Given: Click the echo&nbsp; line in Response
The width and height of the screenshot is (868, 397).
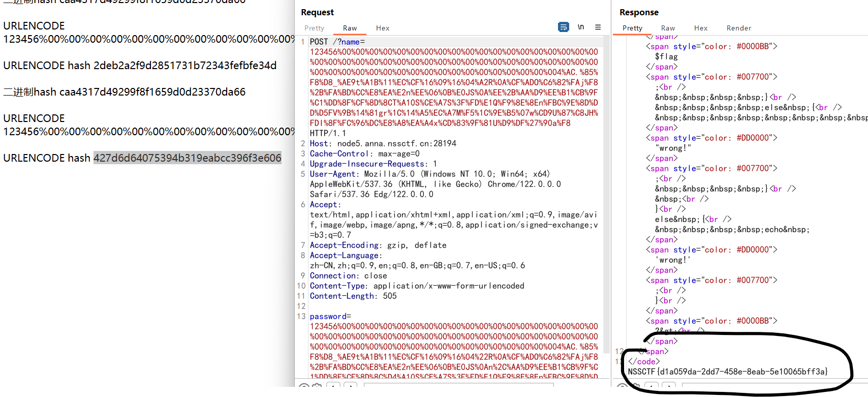Looking at the screenshot, I should (732, 229).
